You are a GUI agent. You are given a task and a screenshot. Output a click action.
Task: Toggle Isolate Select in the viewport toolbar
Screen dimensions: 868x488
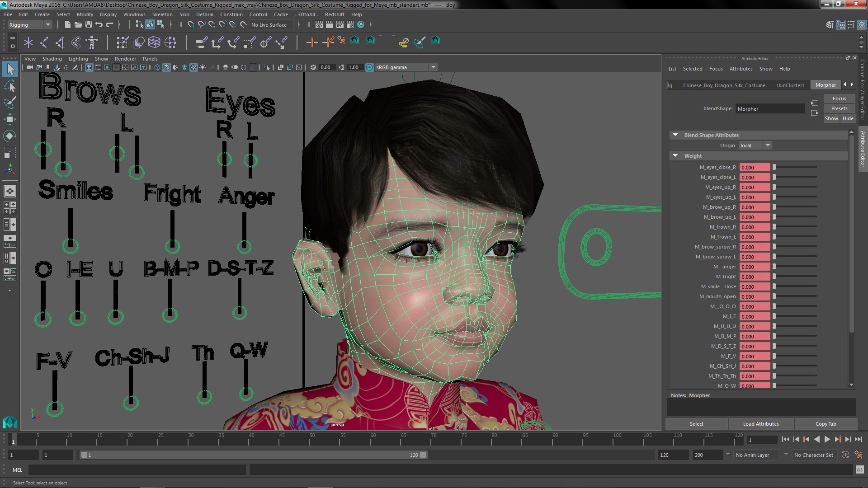tap(267, 67)
